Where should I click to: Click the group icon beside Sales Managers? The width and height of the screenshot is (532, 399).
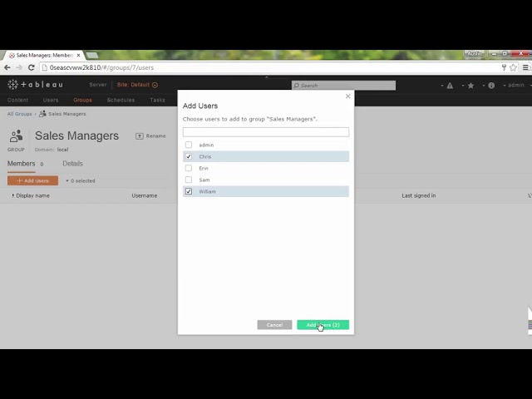pyautogui.click(x=16, y=136)
